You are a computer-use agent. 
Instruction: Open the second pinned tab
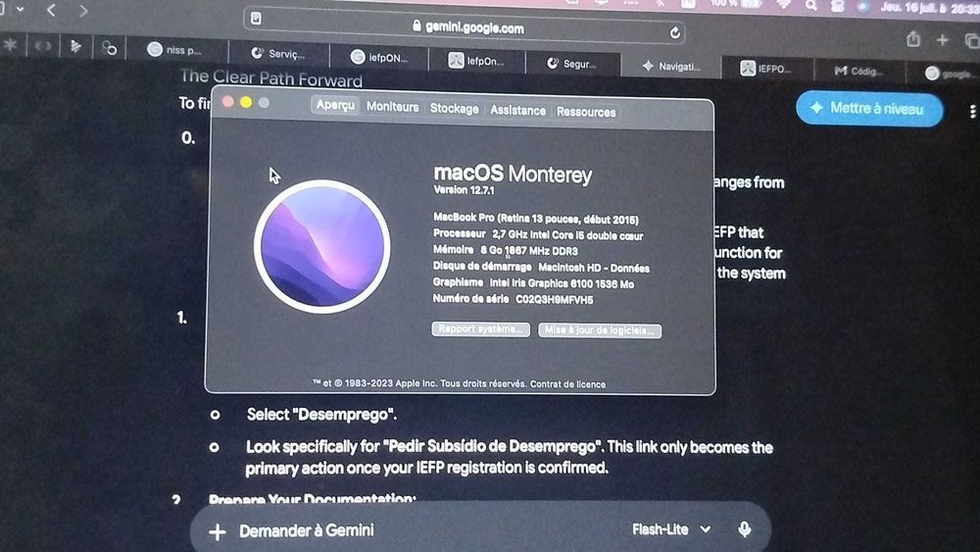click(x=42, y=46)
